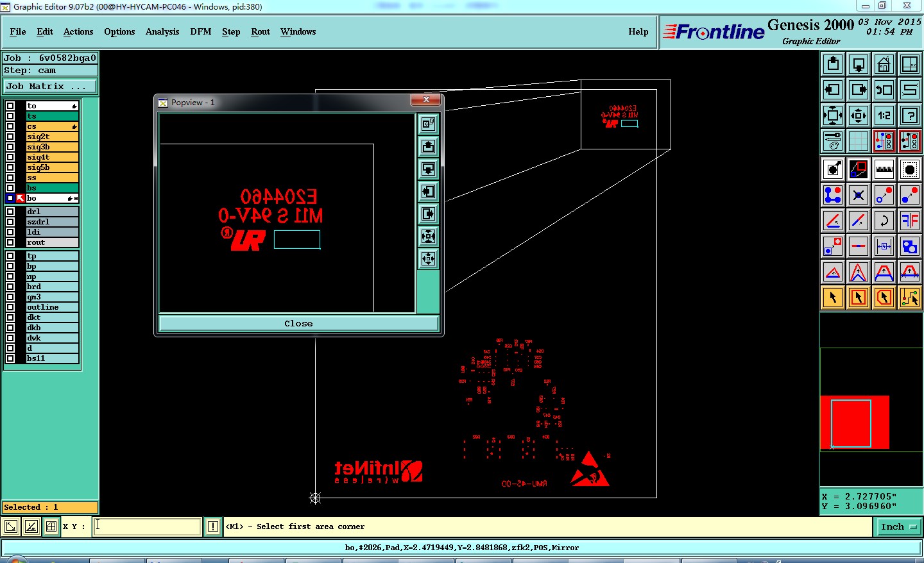The width and height of the screenshot is (924, 563).
Task: Select the net select tool icon
Action: [x=910, y=298]
